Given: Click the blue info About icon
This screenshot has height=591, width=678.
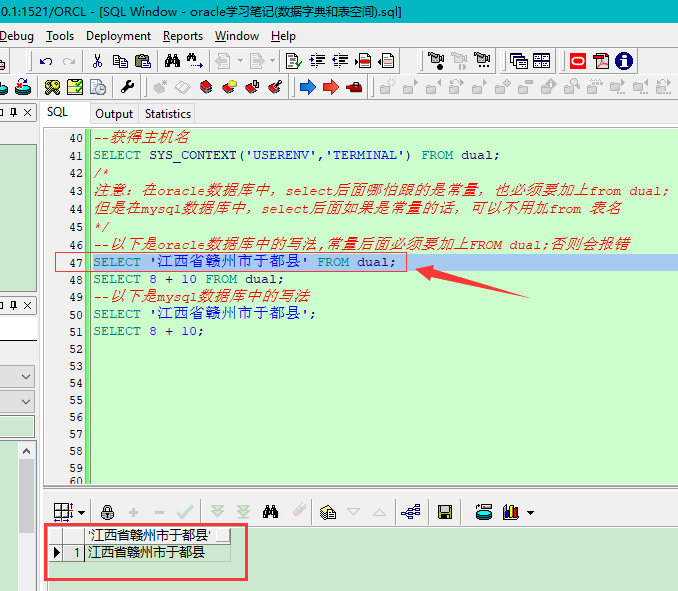Looking at the screenshot, I should (624, 61).
